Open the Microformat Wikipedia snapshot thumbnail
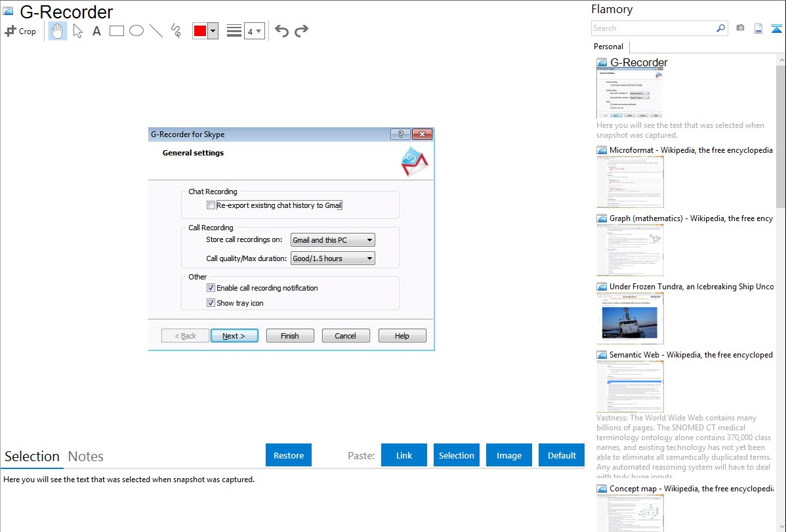 click(630, 182)
